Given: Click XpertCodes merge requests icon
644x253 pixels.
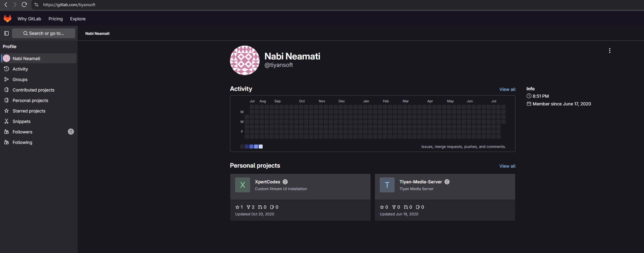Looking at the screenshot, I should (x=260, y=207).
